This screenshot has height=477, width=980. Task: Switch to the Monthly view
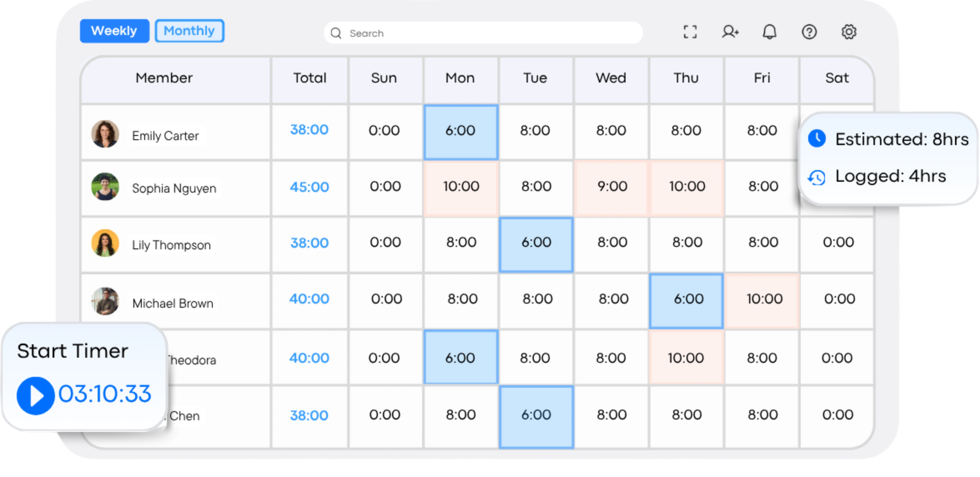tap(189, 31)
